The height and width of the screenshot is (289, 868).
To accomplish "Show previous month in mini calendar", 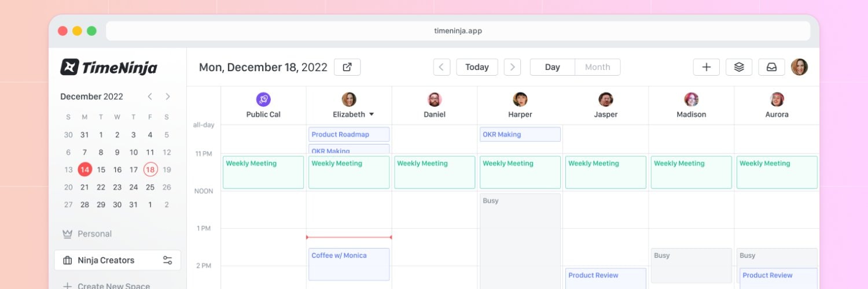I will pyautogui.click(x=150, y=97).
